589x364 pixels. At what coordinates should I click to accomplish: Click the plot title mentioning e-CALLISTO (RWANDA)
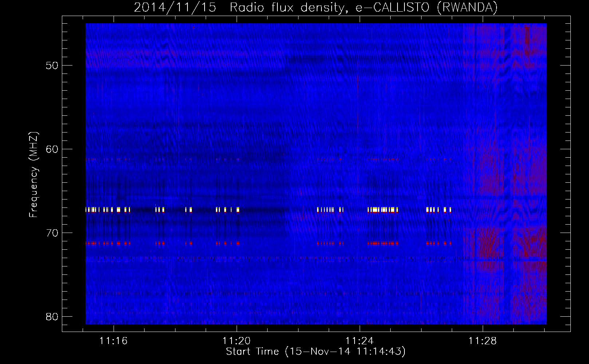coord(316,7)
